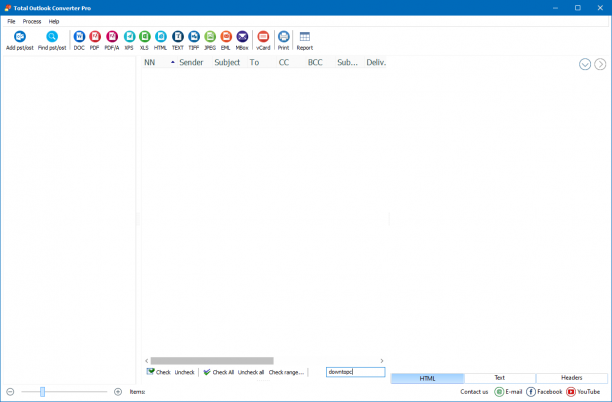The height and width of the screenshot is (402, 612).
Task: Click the Check button
Action: [158, 372]
